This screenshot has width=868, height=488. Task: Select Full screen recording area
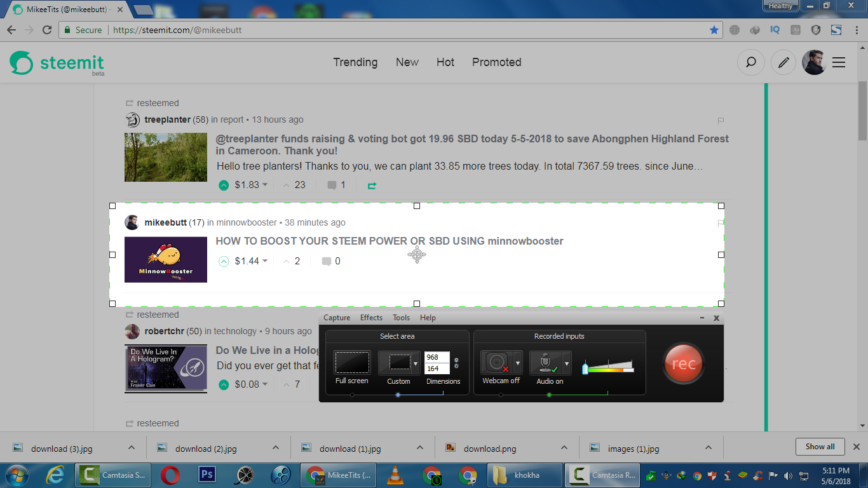[352, 363]
